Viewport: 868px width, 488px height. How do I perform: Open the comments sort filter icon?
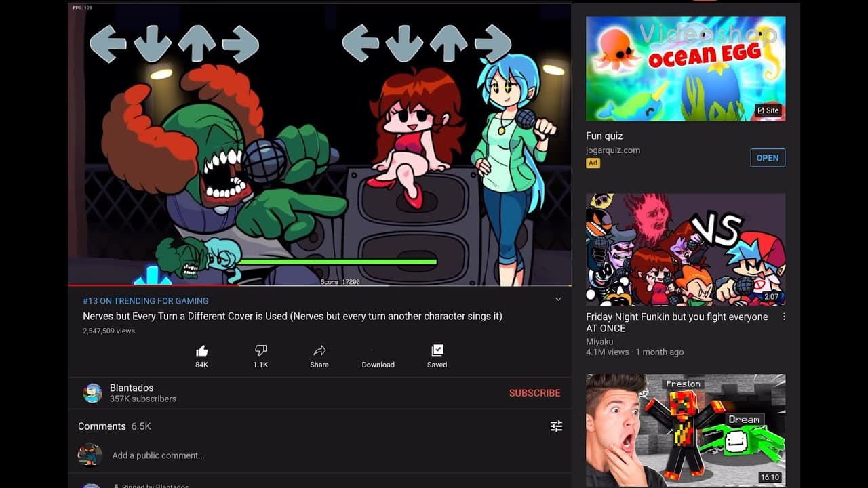coord(556,426)
